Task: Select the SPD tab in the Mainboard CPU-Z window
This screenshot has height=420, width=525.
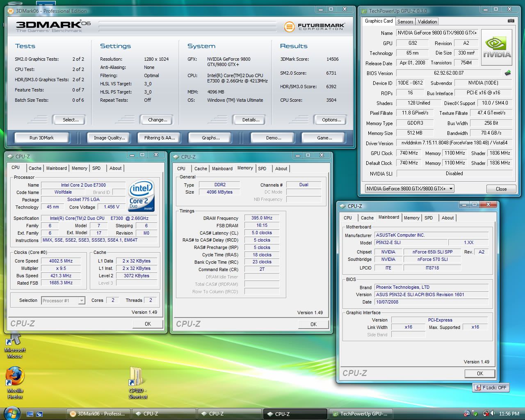Action: (x=429, y=218)
